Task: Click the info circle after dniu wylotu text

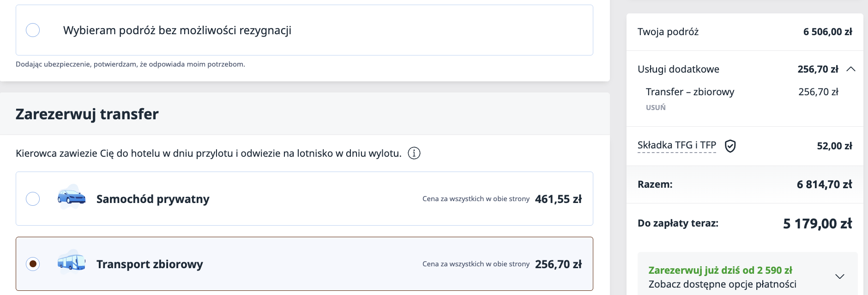Action: point(415,153)
